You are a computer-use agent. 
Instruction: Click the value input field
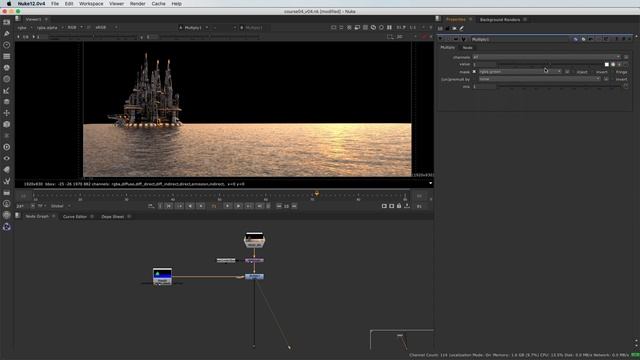pyautogui.click(x=484, y=64)
